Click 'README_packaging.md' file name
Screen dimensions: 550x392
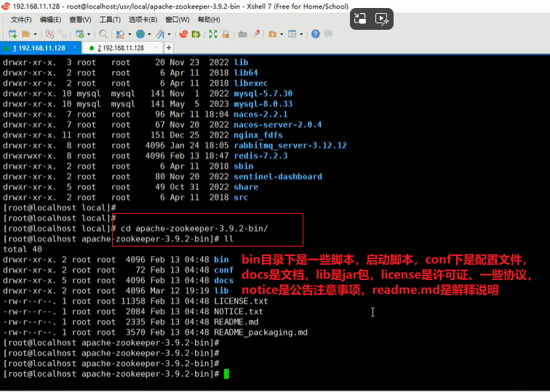click(260, 332)
